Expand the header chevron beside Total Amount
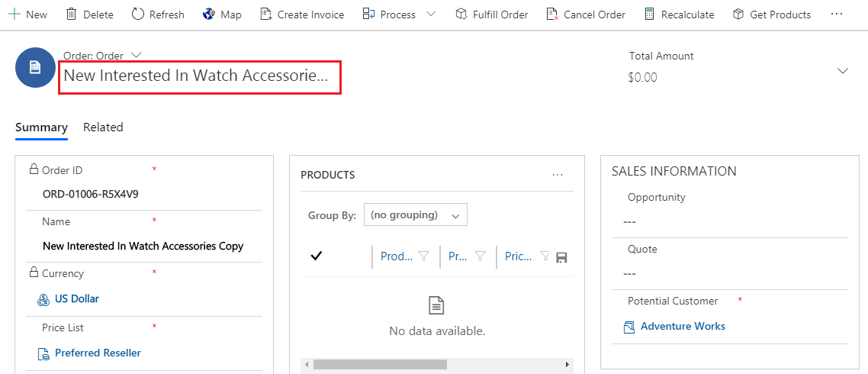 (843, 71)
